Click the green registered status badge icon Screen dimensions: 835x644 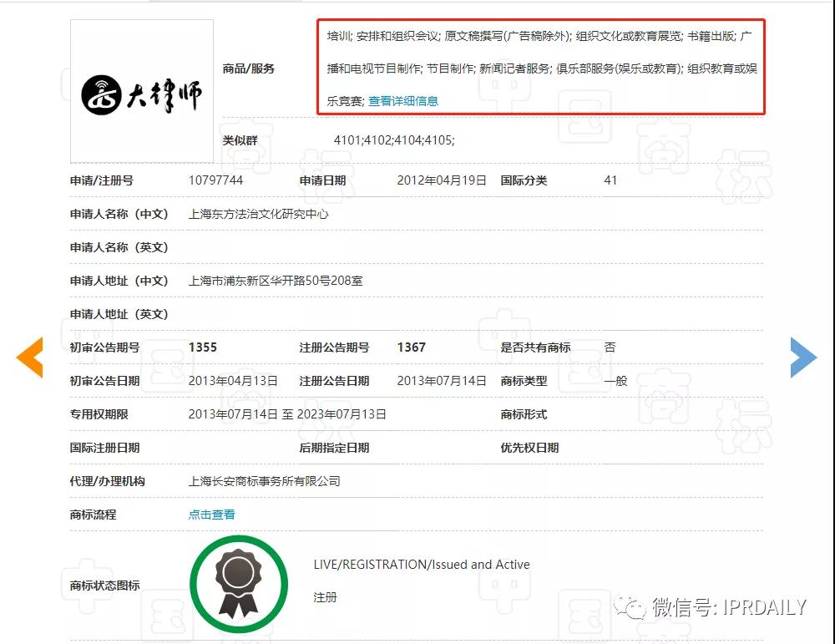click(x=239, y=585)
